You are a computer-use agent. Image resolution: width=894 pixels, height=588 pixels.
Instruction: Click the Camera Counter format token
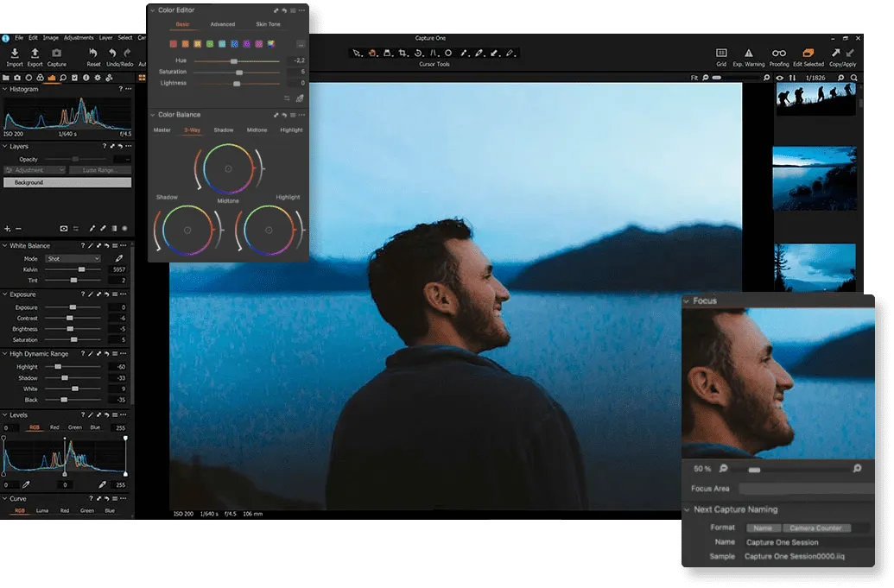click(816, 528)
